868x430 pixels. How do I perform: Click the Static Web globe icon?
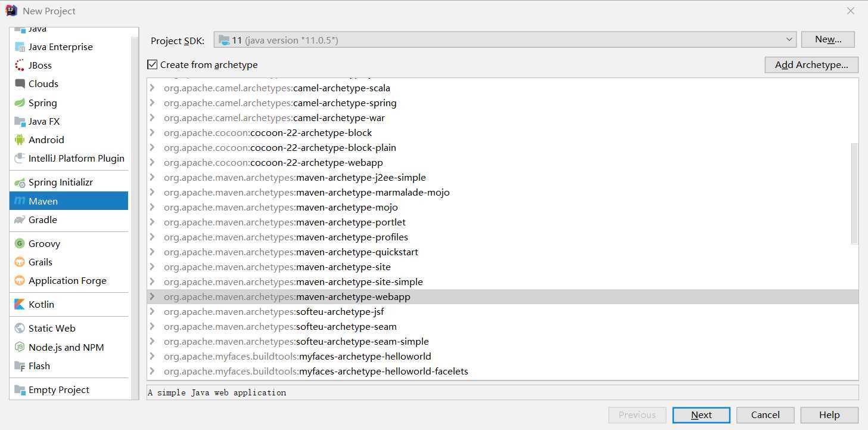tap(20, 329)
